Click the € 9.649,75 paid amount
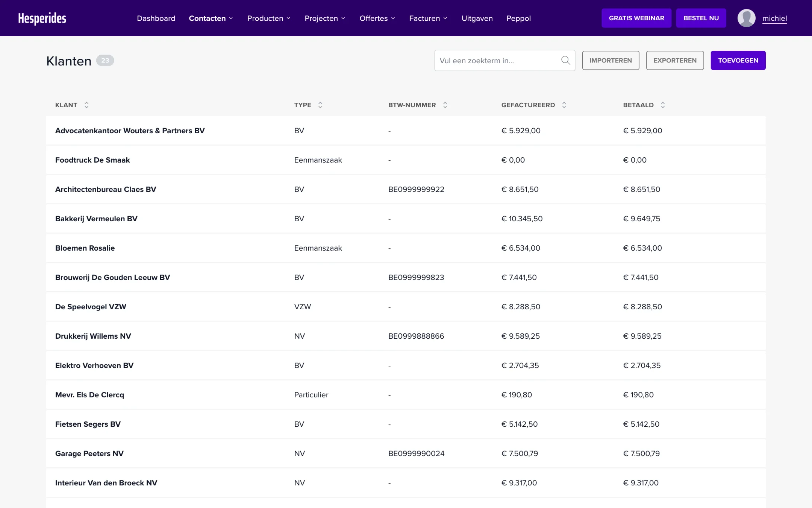 coord(641,219)
